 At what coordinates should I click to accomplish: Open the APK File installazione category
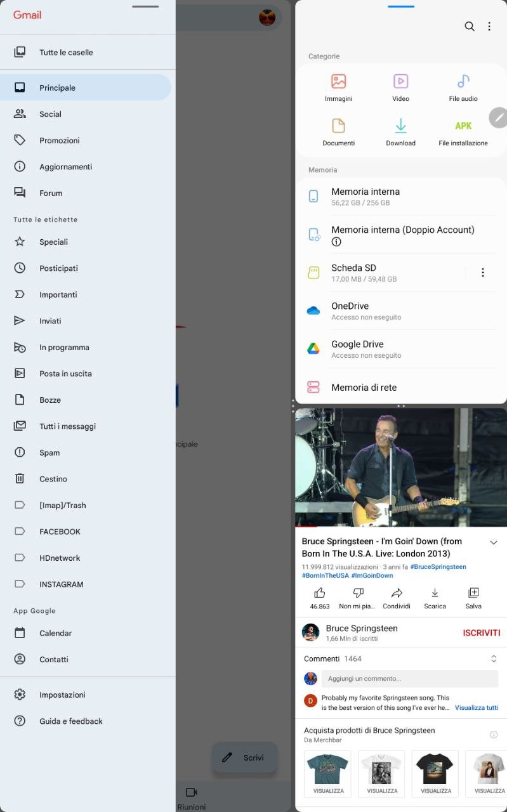click(463, 132)
